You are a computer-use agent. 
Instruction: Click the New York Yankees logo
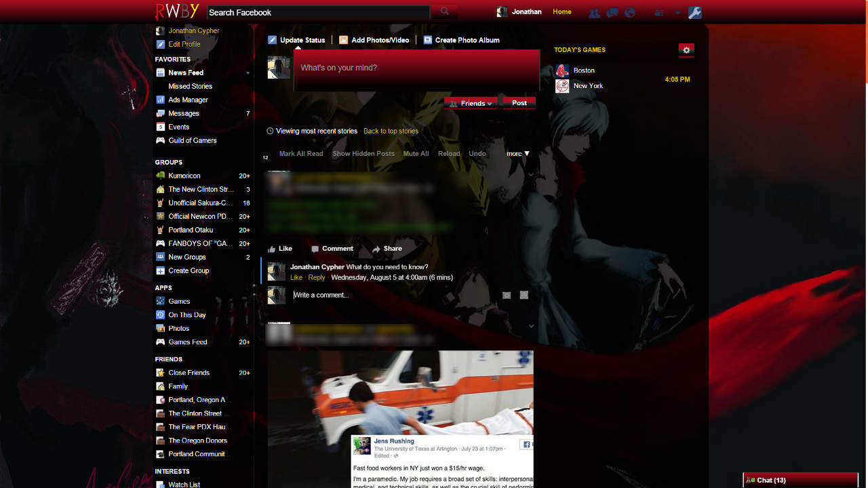click(562, 86)
